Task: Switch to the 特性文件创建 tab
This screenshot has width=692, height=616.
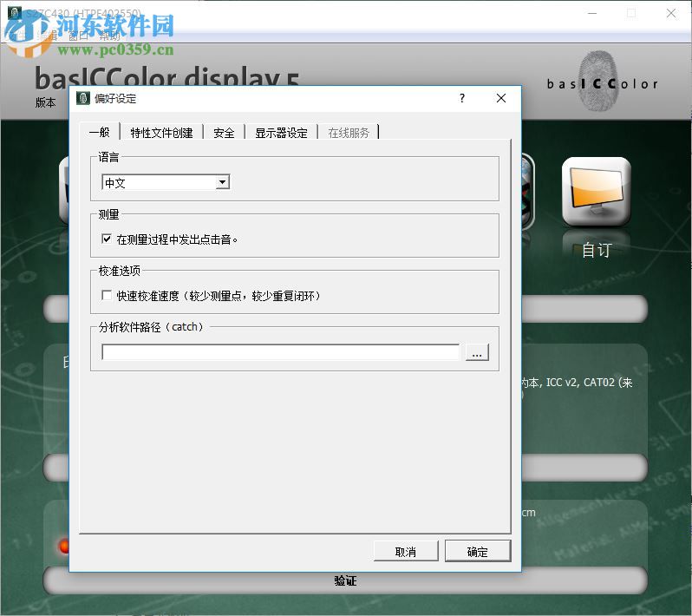Action: tap(161, 133)
